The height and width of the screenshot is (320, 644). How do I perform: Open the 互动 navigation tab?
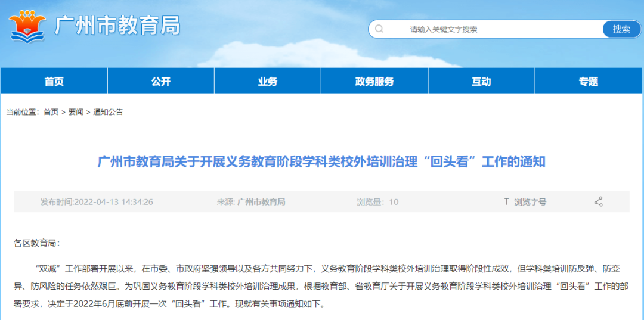click(x=481, y=81)
